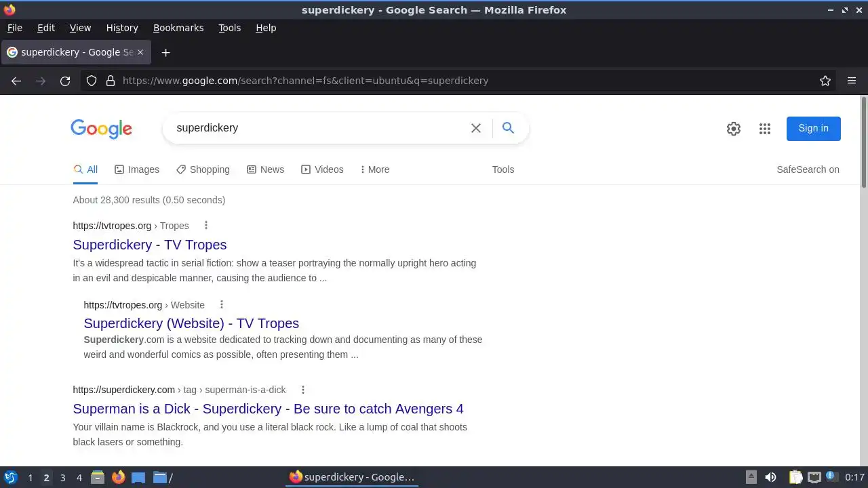Open the clipboard manager tray icon
Screen dimensions: 868x488
pos(795,477)
